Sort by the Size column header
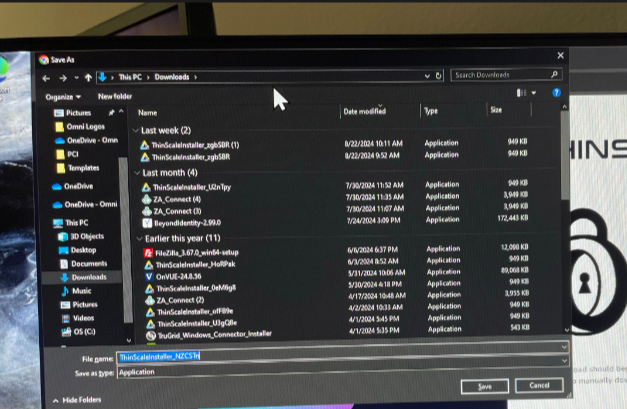This screenshot has height=409, width=627. [x=496, y=110]
